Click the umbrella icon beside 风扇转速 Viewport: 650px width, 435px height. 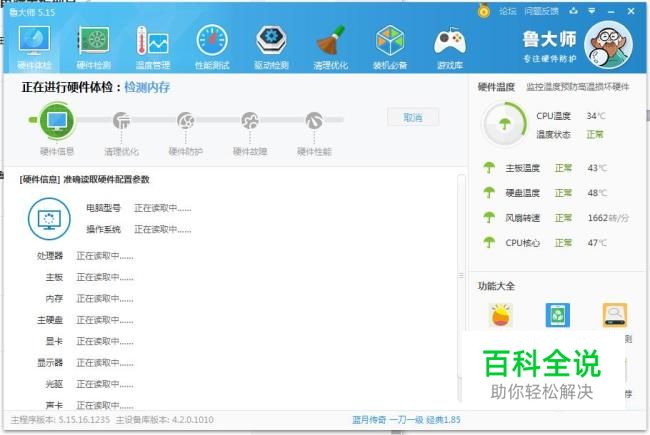[x=489, y=217]
